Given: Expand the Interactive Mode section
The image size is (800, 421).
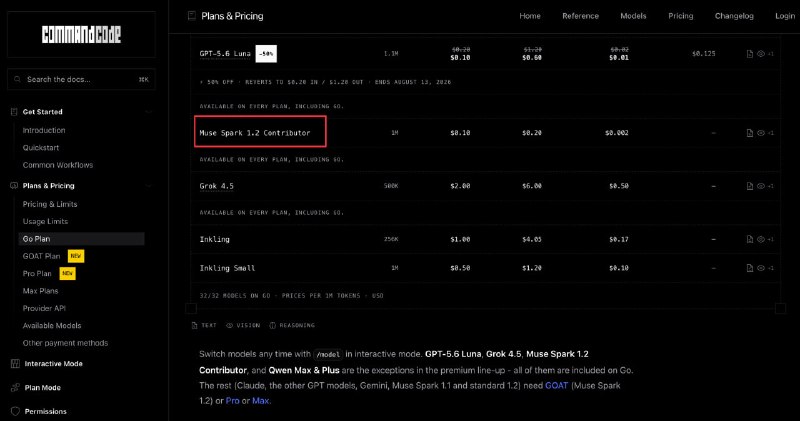Looking at the screenshot, I should 53,364.
